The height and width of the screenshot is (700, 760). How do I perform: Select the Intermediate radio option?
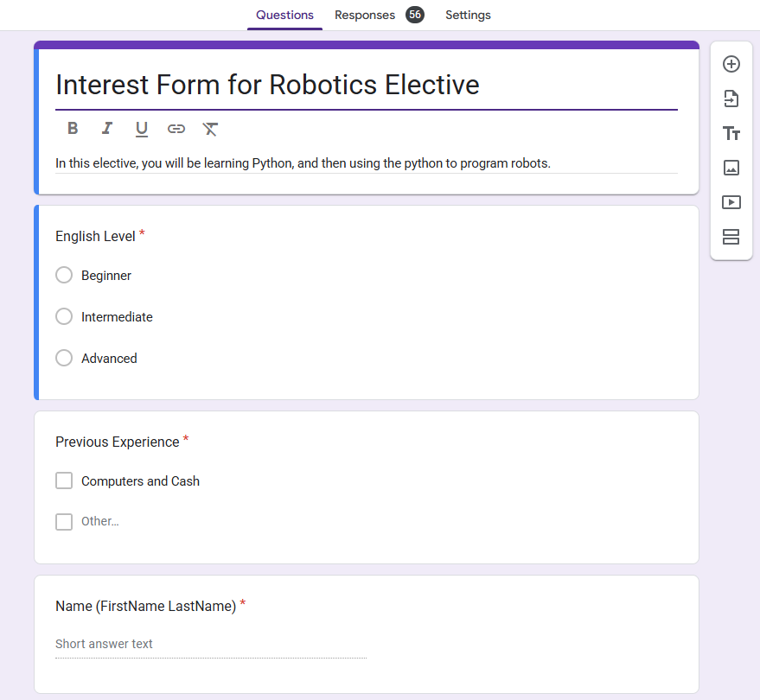pyautogui.click(x=64, y=316)
